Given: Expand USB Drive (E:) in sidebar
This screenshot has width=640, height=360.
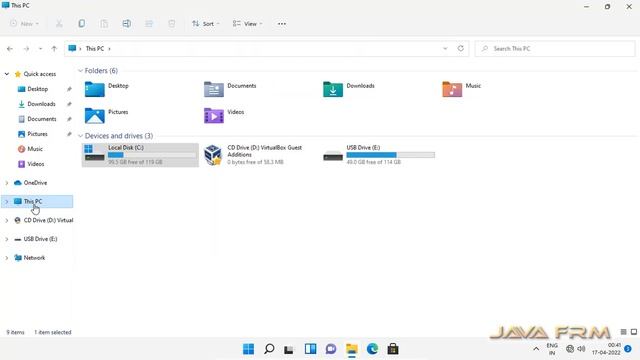Looking at the screenshot, I should pyautogui.click(x=7, y=239).
